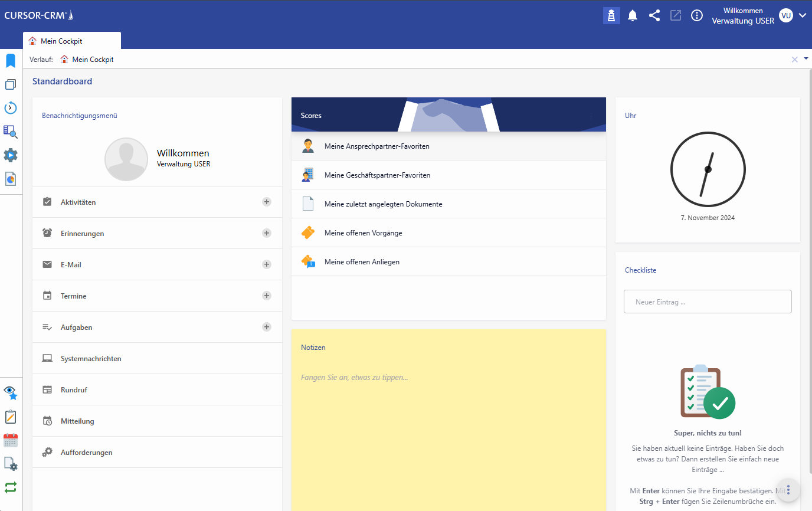Switch to the Mein Cockpit tab
Viewport: 812px width, 511px height.
[72, 41]
